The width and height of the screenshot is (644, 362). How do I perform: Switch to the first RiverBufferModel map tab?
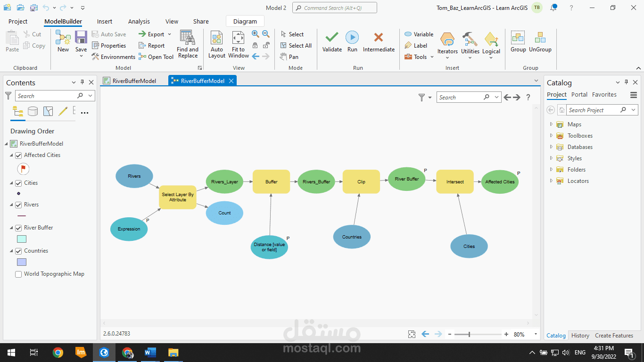[134, 81]
